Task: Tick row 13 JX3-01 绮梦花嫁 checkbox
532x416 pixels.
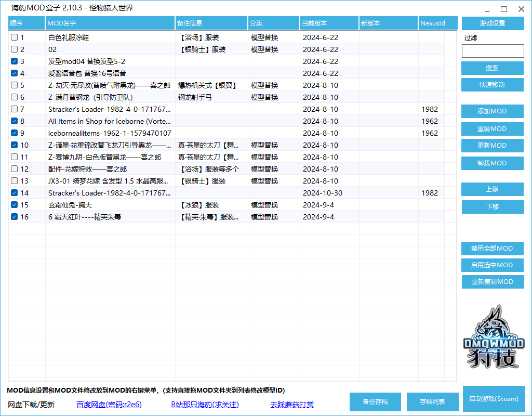Action: 14,180
